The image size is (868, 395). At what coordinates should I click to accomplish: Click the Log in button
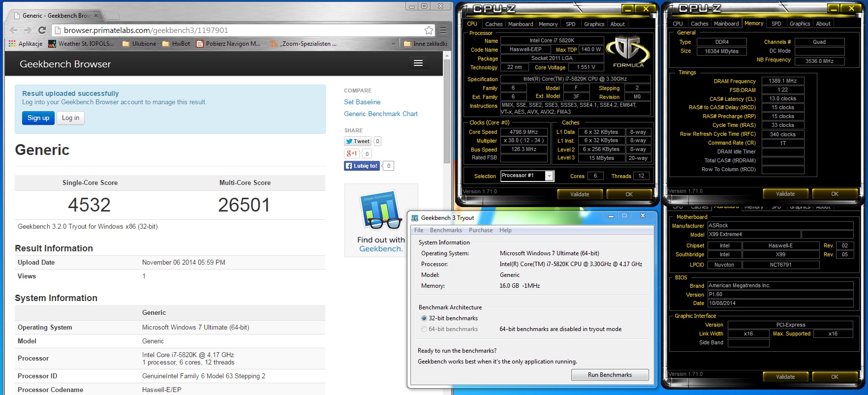click(x=70, y=118)
